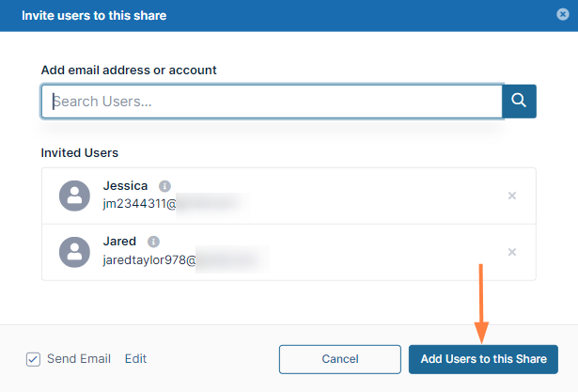Remove Jessica from invited users
The image size is (578, 392).
point(512,196)
